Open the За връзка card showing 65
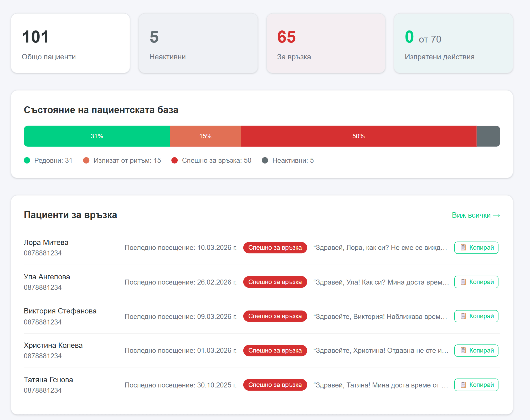This screenshot has height=420, width=530. (x=326, y=43)
